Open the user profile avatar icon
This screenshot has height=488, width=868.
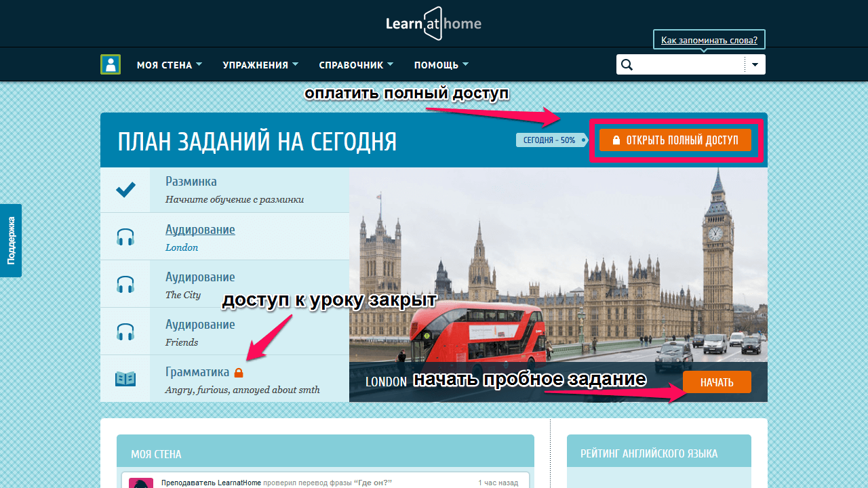pos(111,64)
